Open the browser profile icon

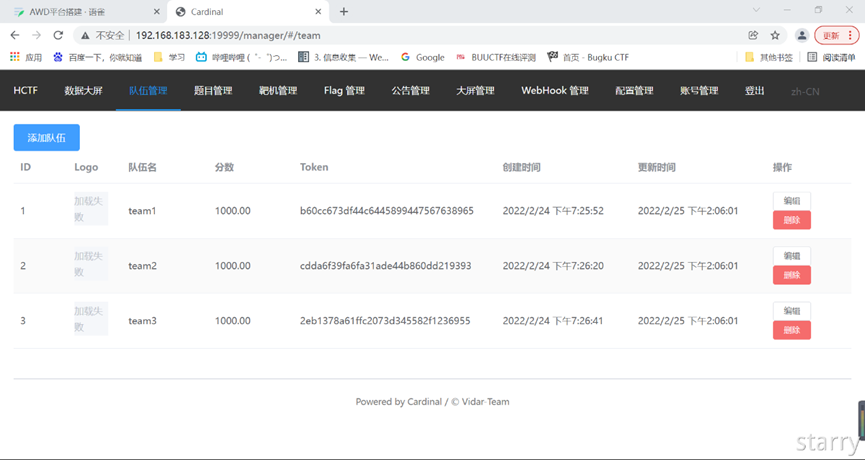click(802, 35)
